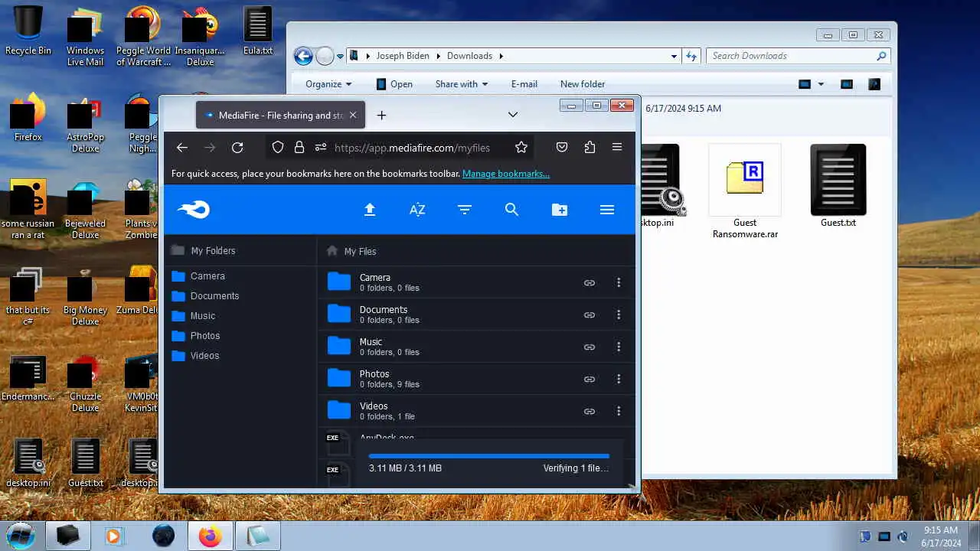Click New folder in Downloads explorer
Viewport: 980px width, 551px height.
(x=583, y=84)
